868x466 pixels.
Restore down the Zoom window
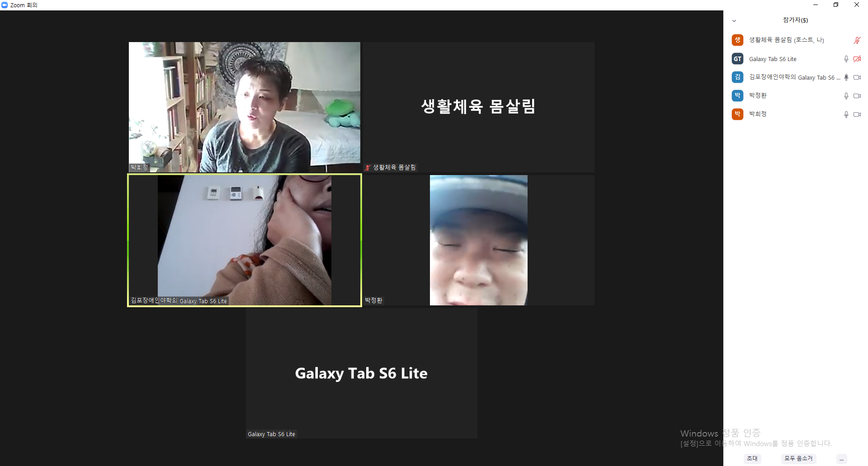click(x=836, y=5)
